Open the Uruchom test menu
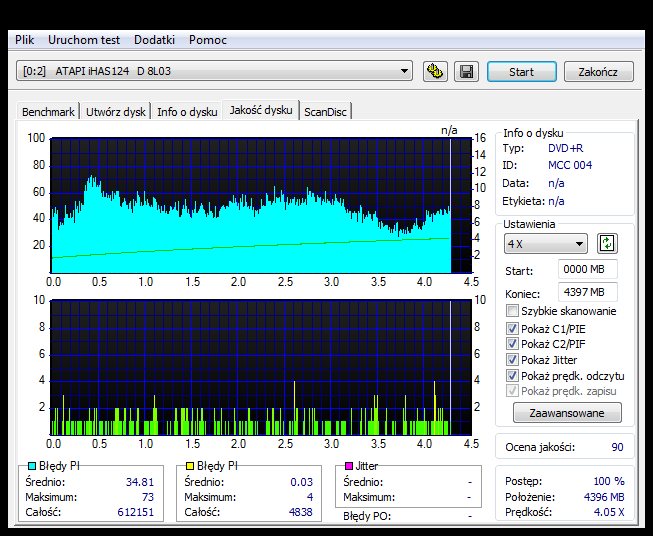Image resolution: width=653 pixels, height=536 pixels. click(84, 40)
